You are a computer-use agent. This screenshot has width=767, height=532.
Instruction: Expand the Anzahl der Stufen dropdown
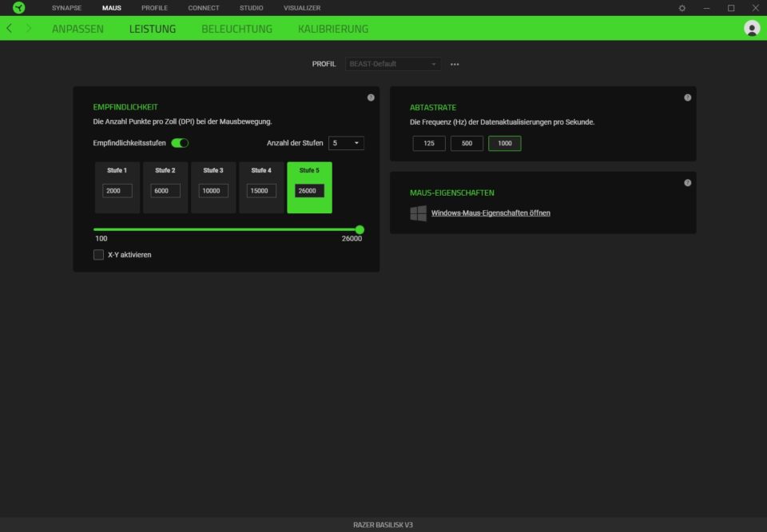point(346,143)
